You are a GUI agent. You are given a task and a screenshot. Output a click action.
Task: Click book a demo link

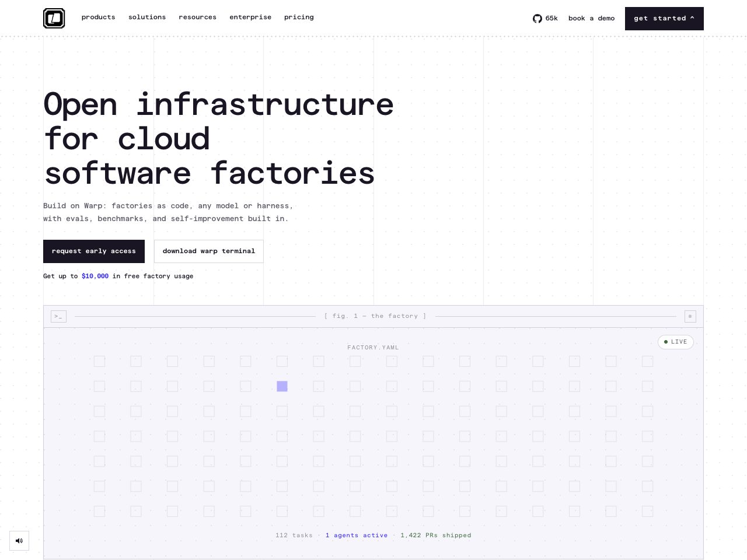pyautogui.click(x=592, y=18)
